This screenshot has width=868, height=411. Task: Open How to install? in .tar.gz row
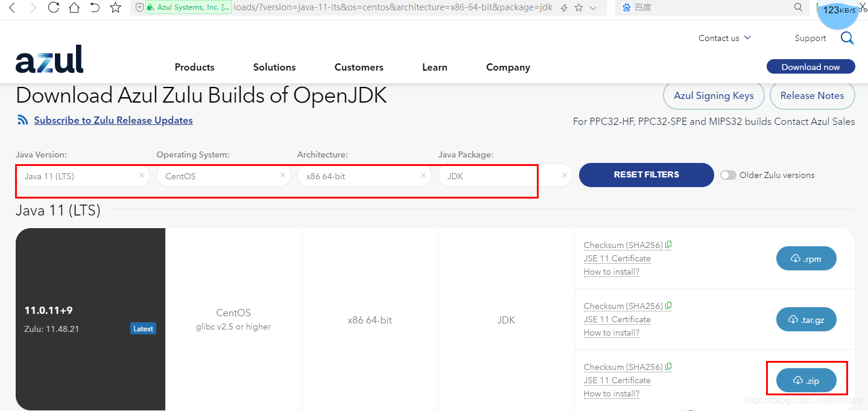(x=612, y=333)
